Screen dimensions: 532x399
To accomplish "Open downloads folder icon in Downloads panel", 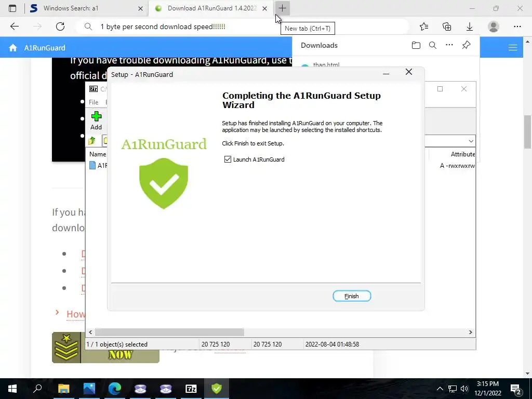I will click(416, 45).
